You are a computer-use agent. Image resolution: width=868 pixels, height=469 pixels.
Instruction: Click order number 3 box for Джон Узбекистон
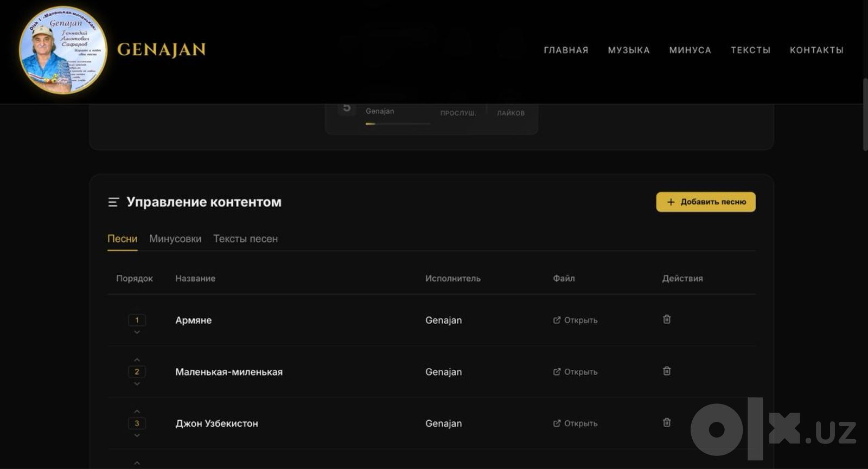(x=137, y=423)
